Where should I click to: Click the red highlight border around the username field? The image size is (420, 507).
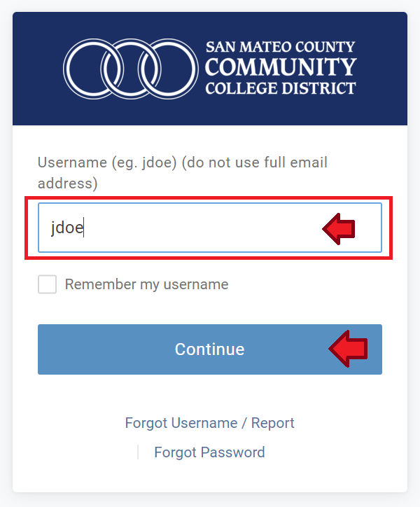click(209, 197)
